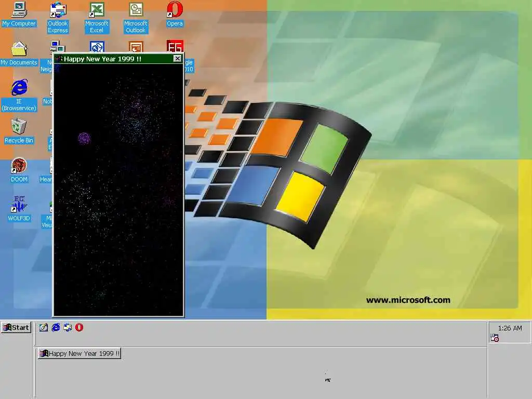
Task: Launch Outlook Express from quick launch bar
Action: (68, 327)
